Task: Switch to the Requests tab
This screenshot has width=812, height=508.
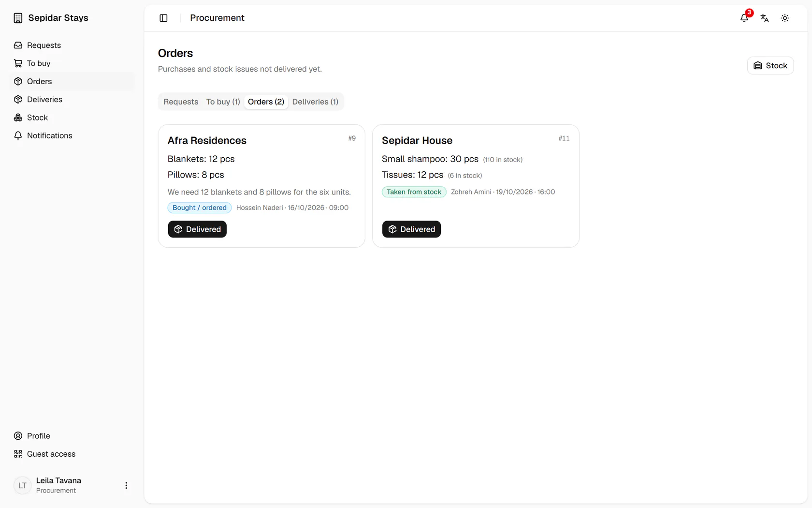Action: point(181,102)
